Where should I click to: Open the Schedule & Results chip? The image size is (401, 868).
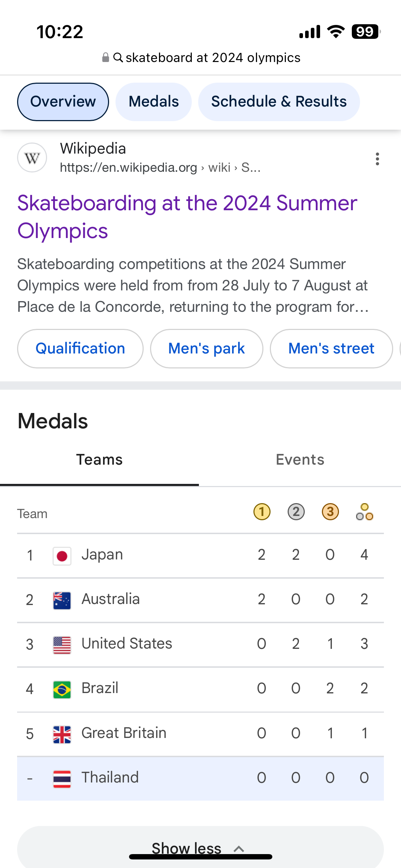[x=279, y=102]
